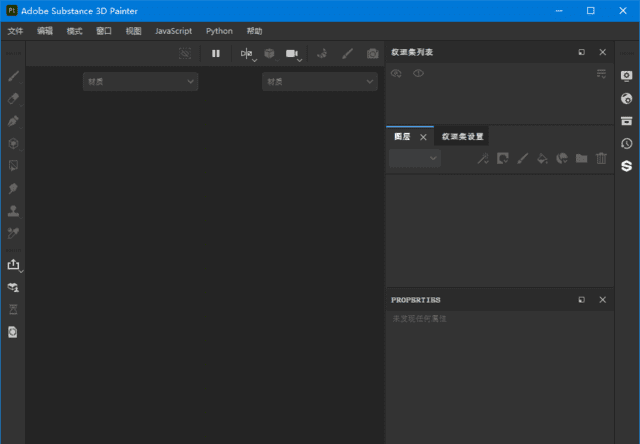Open the 模式 menu
The height and width of the screenshot is (444, 640).
74,31
